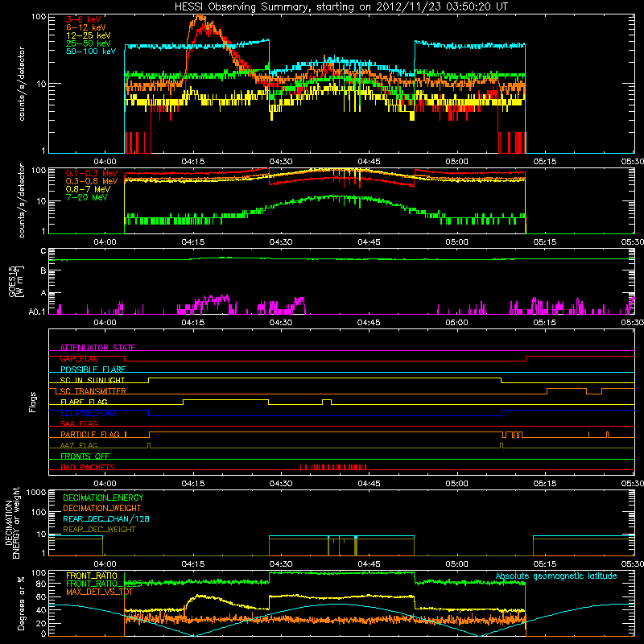
Task: Select the SAA_FLAG label
Action: (x=79, y=423)
